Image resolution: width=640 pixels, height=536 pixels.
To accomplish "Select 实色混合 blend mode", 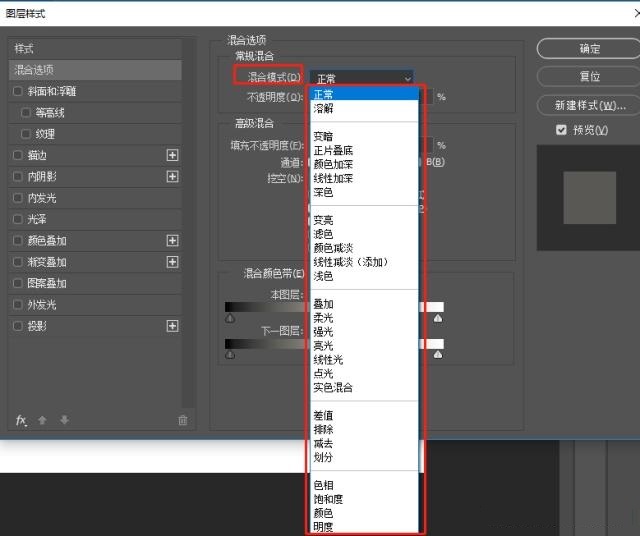I will pos(364,387).
